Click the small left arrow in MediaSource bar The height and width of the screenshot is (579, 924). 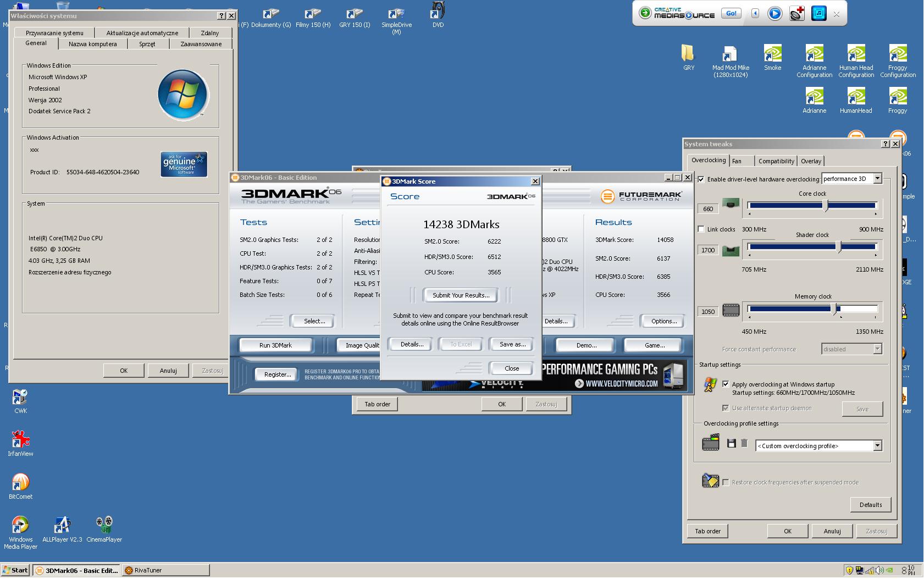click(x=755, y=13)
